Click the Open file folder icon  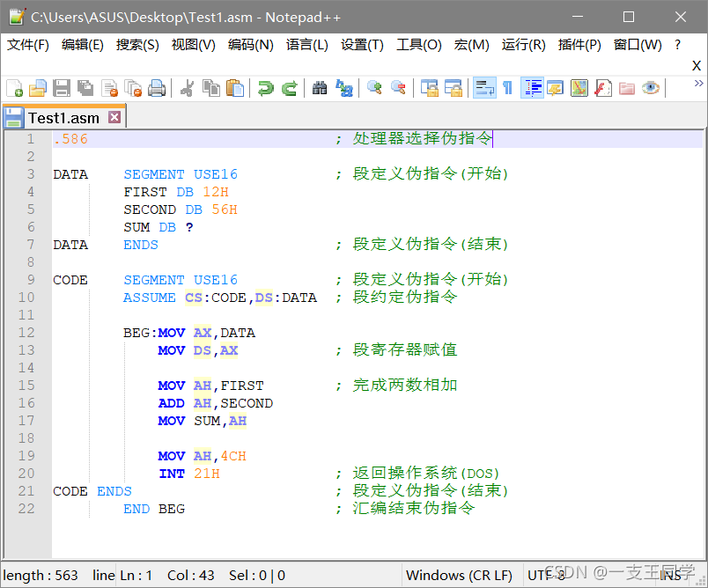coord(38,88)
